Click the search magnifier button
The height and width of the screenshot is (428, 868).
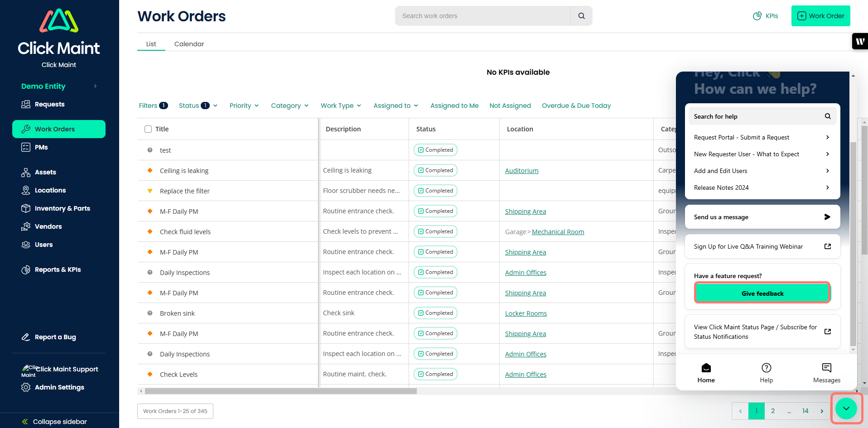point(581,16)
